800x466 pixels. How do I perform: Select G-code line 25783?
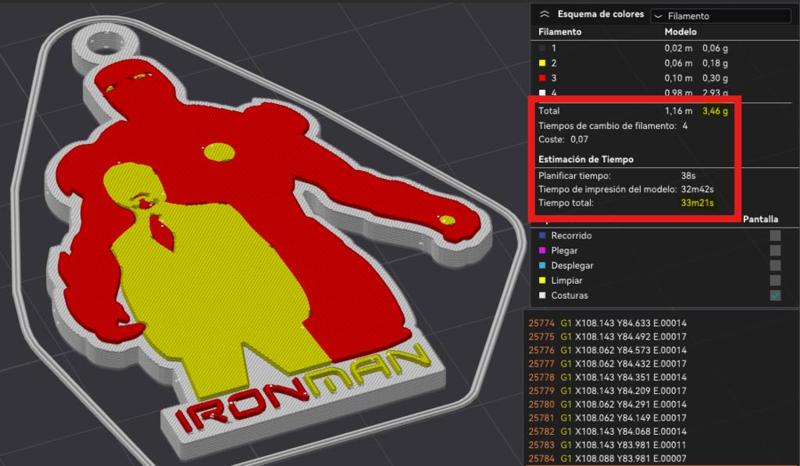point(607,445)
